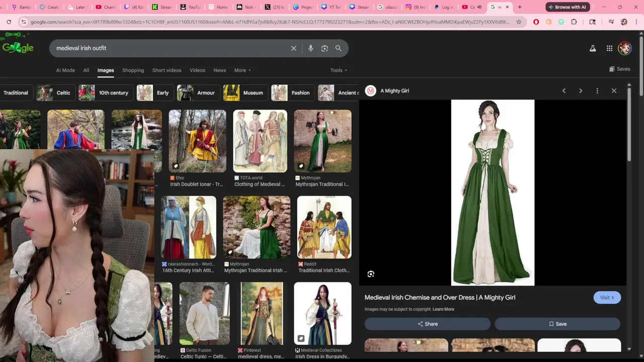Search by image with the Lens icon
Image resolution: width=644 pixels, height=362 pixels.
point(325,48)
